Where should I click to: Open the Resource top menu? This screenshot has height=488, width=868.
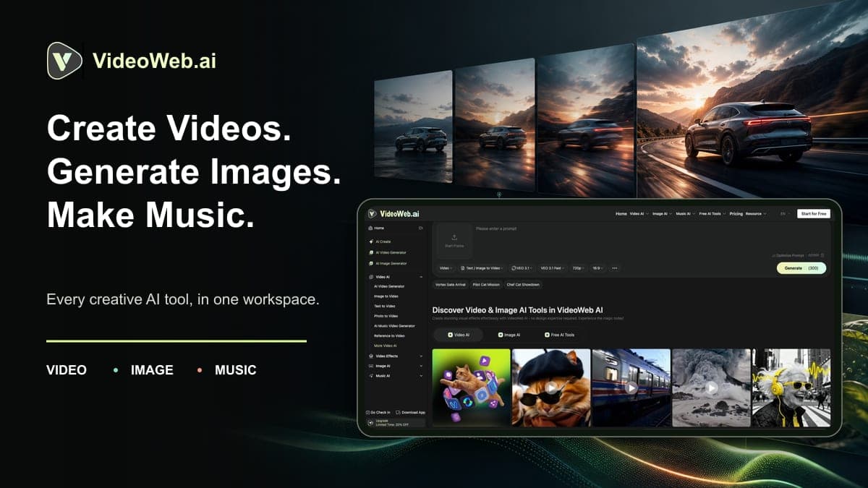pyautogui.click(x=755, y=214)
